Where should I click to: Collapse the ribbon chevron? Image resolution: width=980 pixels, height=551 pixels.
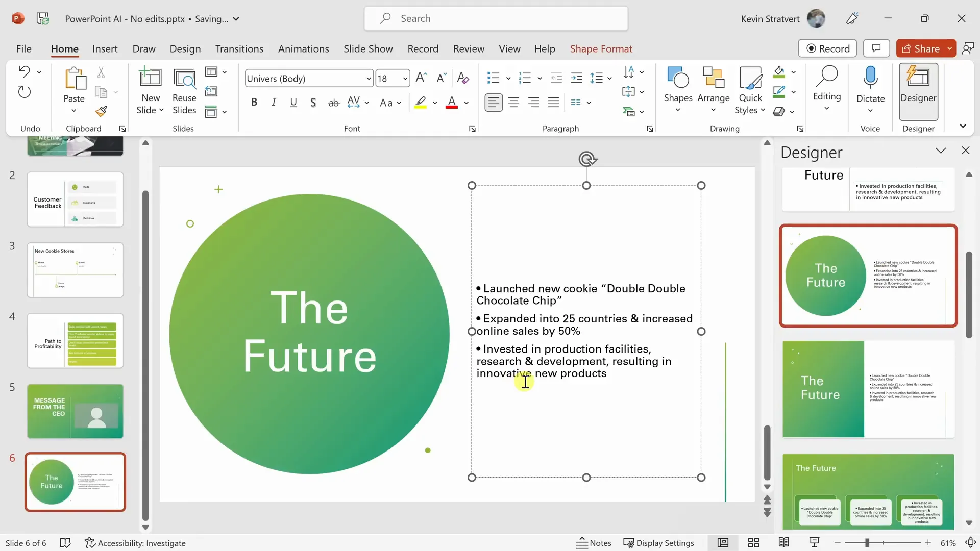tap(963, 126)
